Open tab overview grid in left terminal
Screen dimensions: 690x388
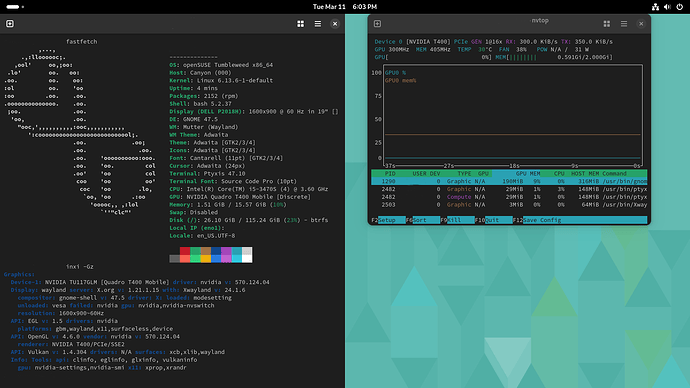click(x=301, y=24)
